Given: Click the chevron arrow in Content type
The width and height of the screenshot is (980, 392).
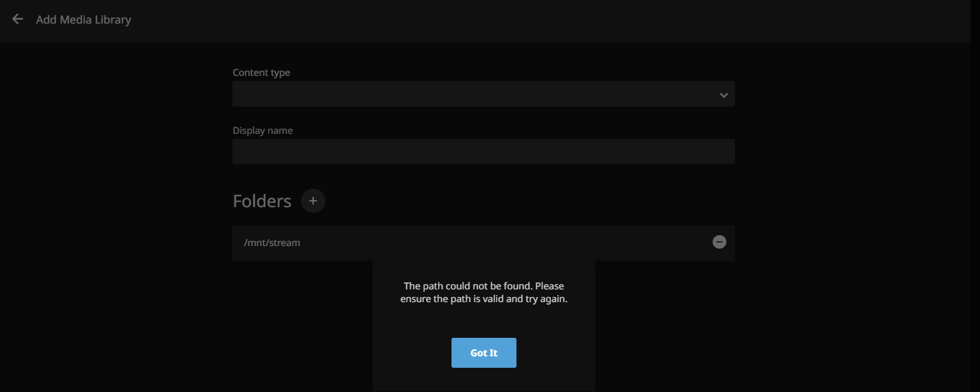Looking at the screenshot, I should click(x=723, y=95).
